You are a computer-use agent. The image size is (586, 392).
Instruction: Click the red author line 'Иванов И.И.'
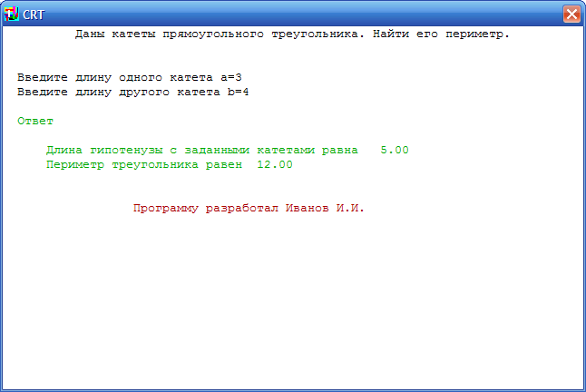click(249, 208)
